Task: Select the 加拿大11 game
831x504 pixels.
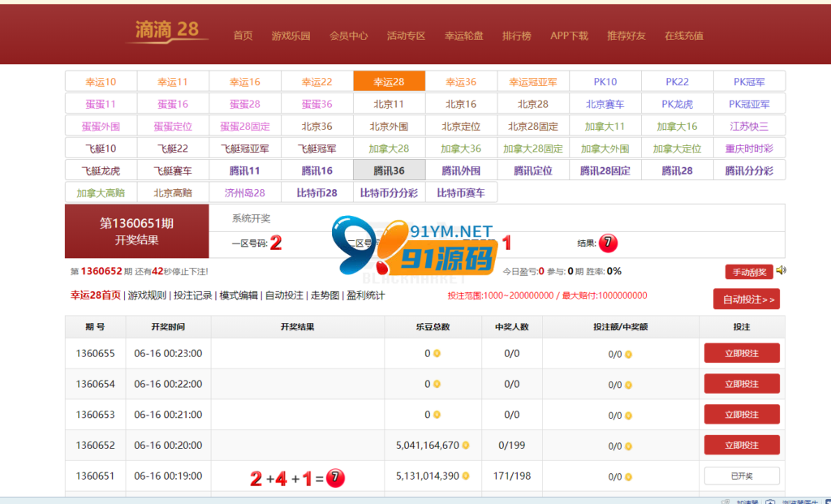Action: (x=605, y=126)
